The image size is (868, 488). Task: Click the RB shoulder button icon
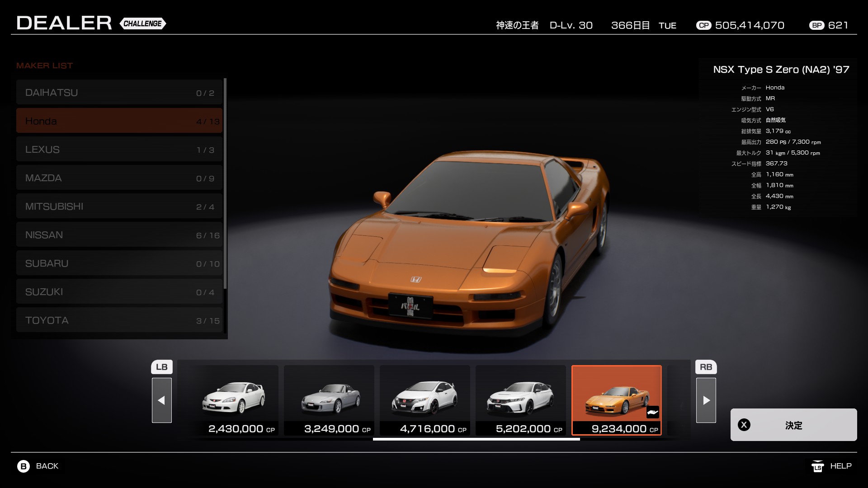(x=706, y=367)
